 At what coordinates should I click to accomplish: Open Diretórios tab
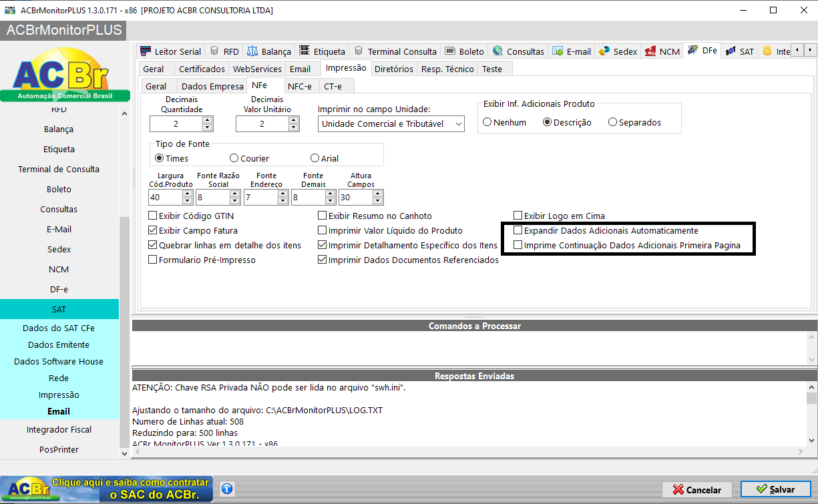[394, 69]
